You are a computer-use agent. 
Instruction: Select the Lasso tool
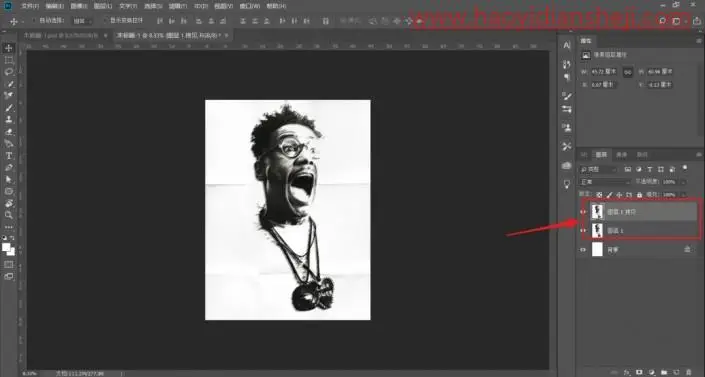(9, 72)
